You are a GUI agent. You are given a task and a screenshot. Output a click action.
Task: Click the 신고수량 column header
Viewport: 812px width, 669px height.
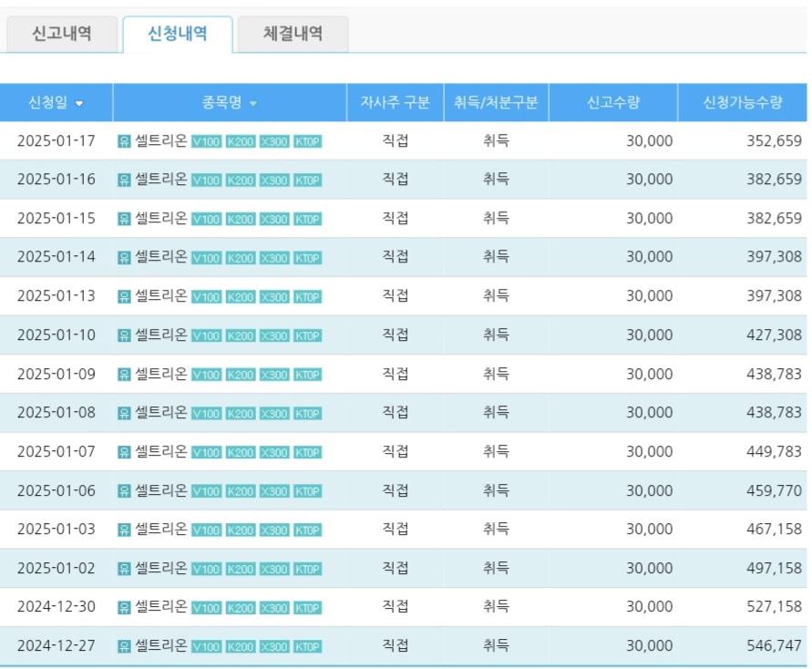coord(613,102)
